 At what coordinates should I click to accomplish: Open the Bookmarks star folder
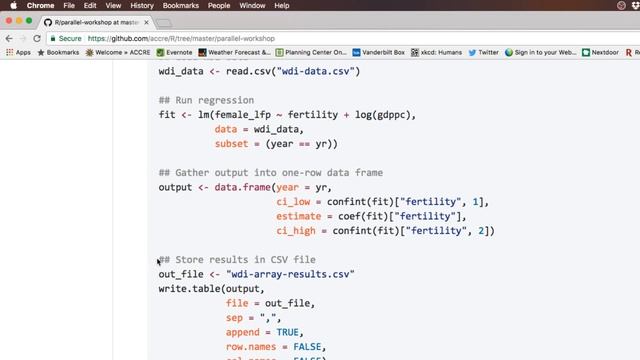pos(58,52)
